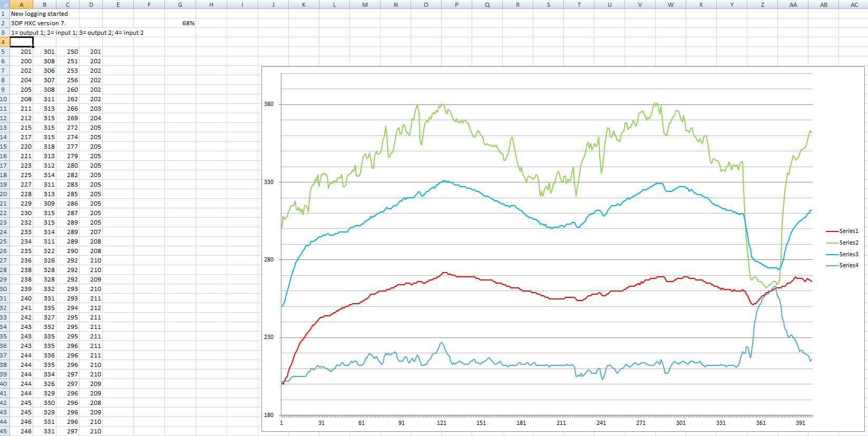The image size is (868, 436).
Task: Click the active empty cell A4
Action: pos(22,42)
